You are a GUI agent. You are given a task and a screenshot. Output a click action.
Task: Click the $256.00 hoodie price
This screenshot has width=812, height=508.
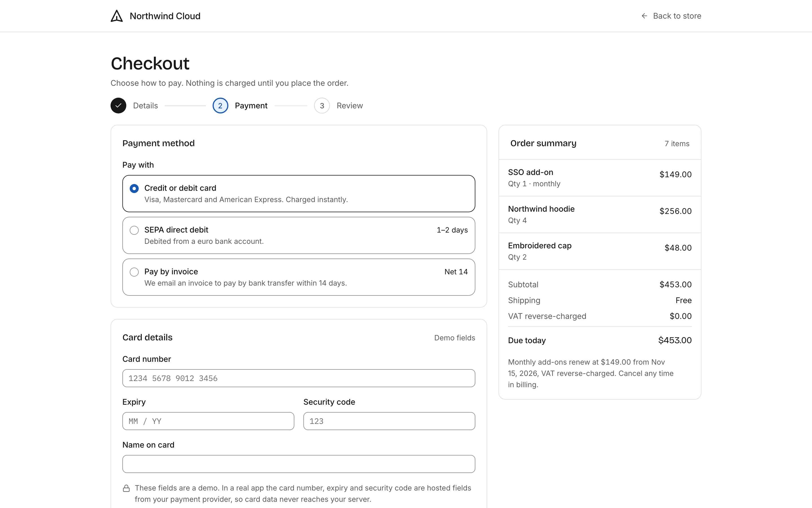[x=676, y=211]
